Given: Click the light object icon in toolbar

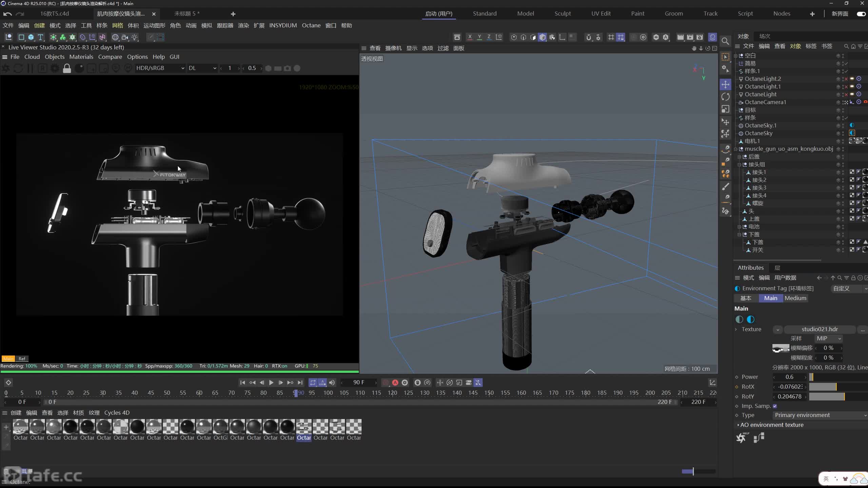Looking at the screenshot, I should pos(135,37).
